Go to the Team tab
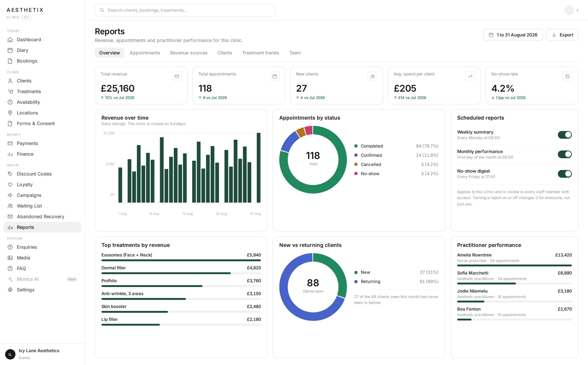 pos(295,53)
